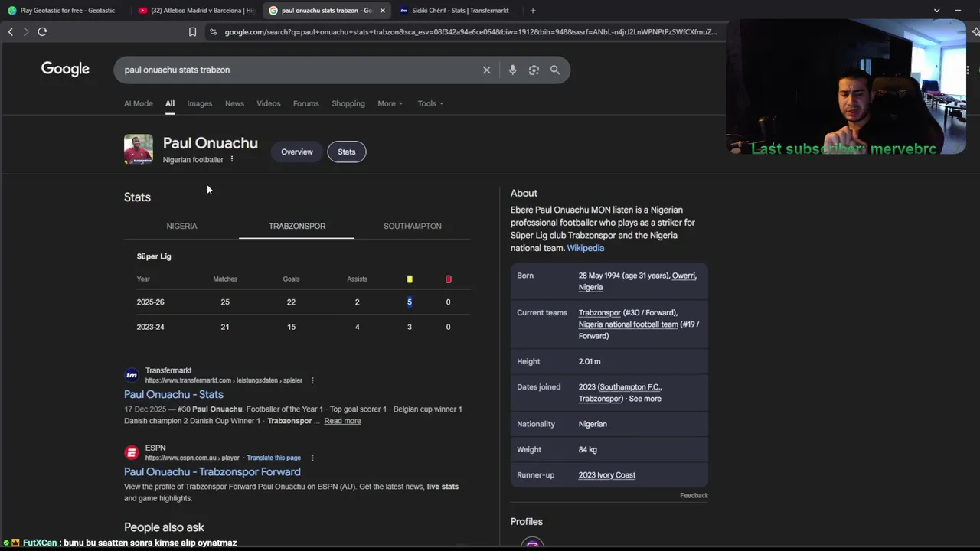Click See more in Dates joined

[x=645, y=399]
